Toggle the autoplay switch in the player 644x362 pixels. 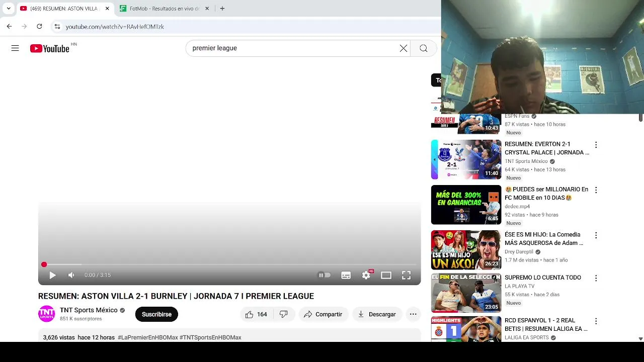click(x=325, y=275)
